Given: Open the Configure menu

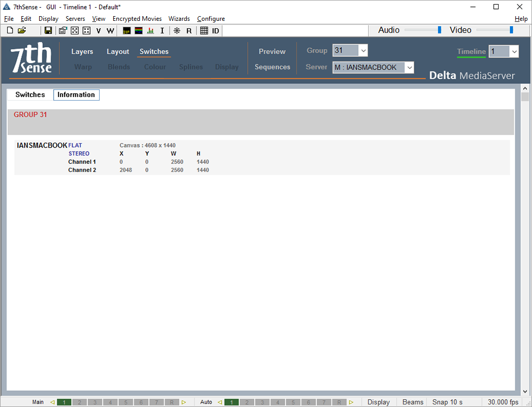Looking at the screenshot, I should 211,19.
